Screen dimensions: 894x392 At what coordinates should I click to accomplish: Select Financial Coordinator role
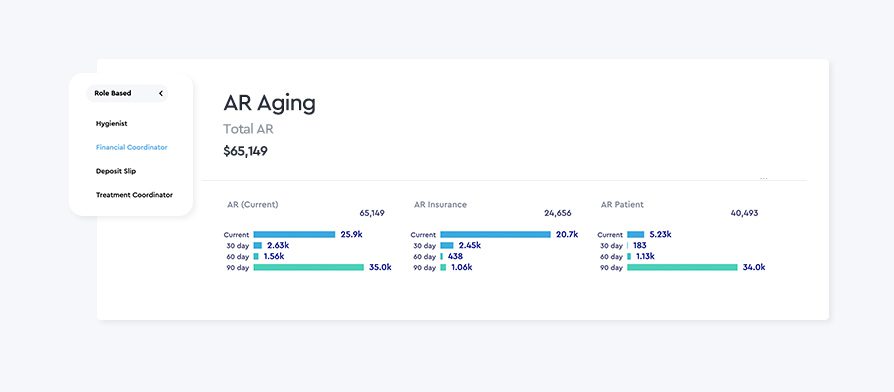tap(132, 147)
